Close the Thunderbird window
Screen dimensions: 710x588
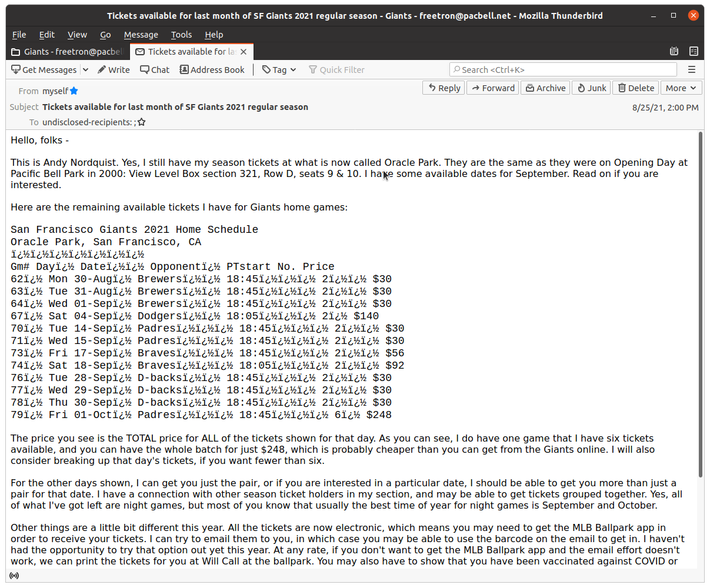pos(694,16)
